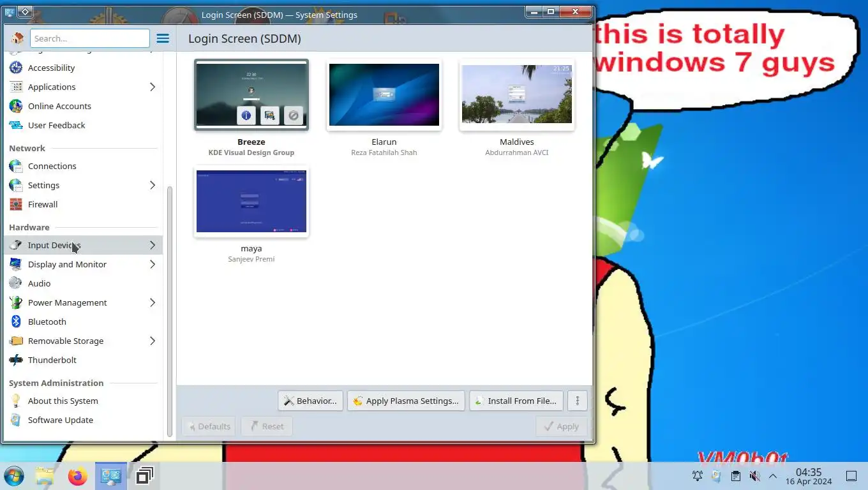
Task: Click the Breeze thumbnail's image preview icon
Action: pos(270,115)
